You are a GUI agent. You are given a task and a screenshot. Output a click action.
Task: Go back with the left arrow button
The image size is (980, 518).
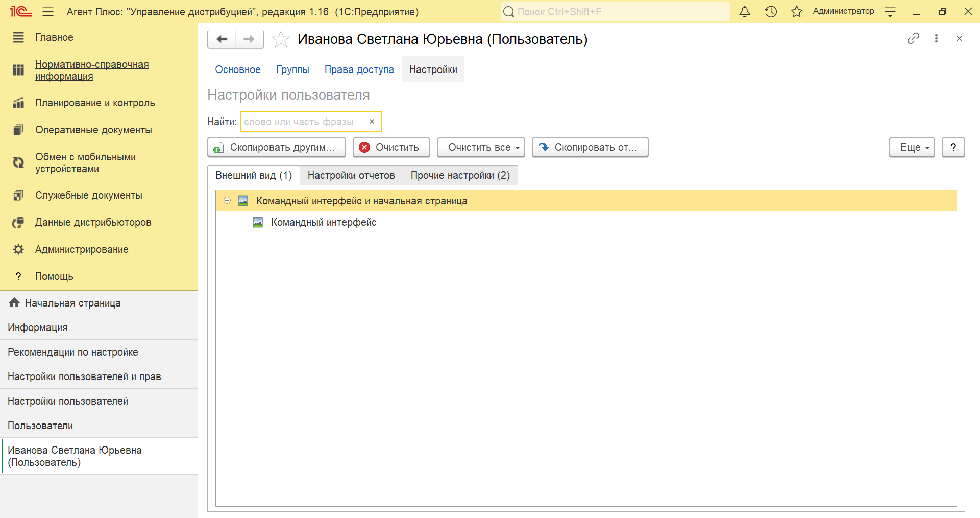[x=222, y=39]
